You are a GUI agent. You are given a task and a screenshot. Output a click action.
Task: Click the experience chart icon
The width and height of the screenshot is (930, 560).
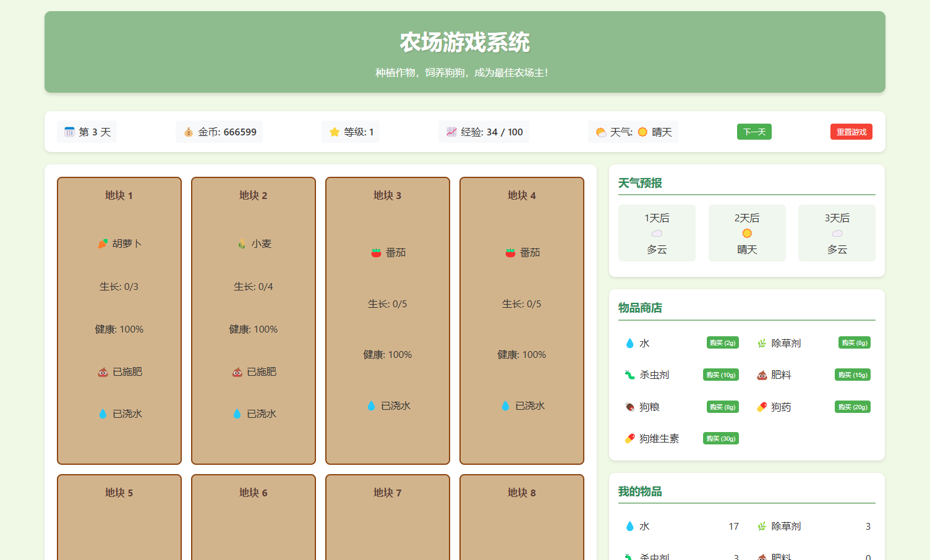[450, 131]
